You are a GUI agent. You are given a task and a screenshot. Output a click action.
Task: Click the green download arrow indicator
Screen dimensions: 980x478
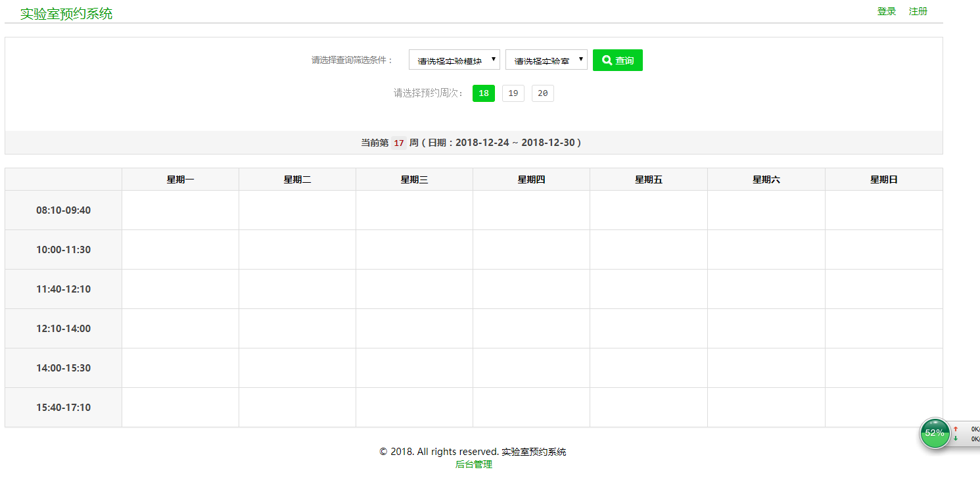956,439
